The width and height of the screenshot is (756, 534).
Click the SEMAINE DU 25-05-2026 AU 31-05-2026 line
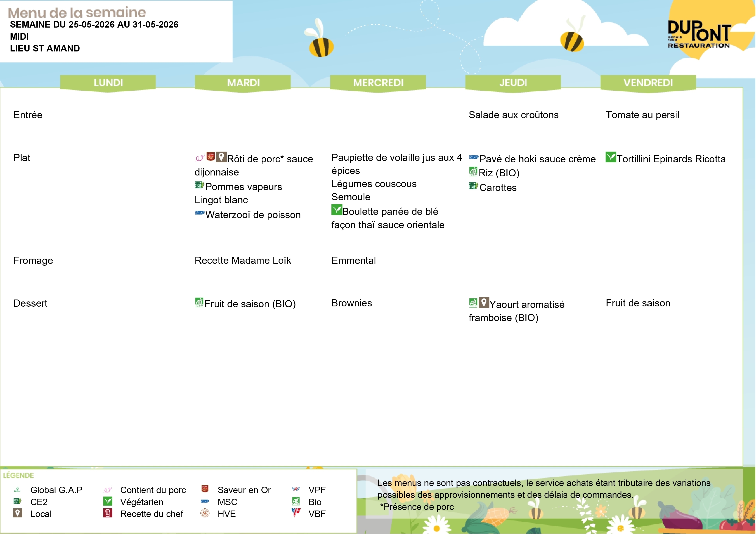coord(94,25)
